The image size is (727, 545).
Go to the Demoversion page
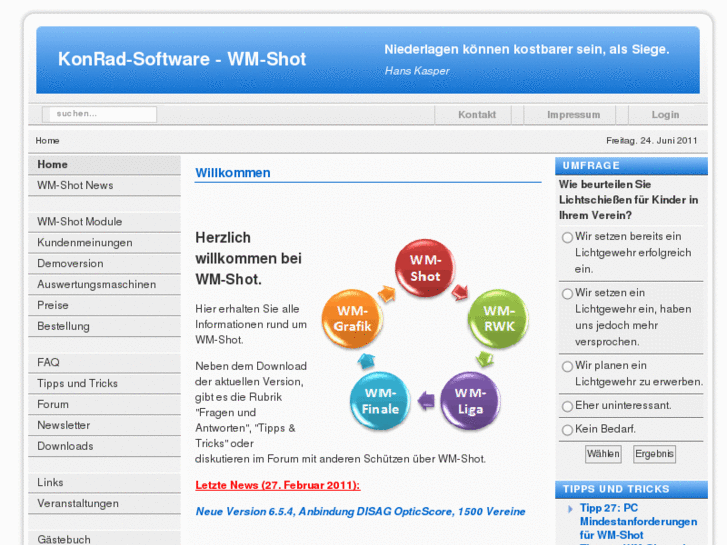(x=104, y=263)
